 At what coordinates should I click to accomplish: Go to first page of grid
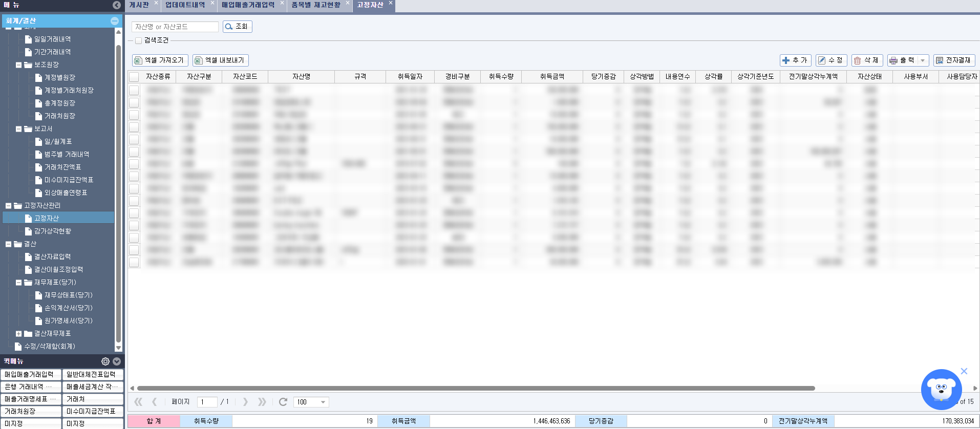138,402
